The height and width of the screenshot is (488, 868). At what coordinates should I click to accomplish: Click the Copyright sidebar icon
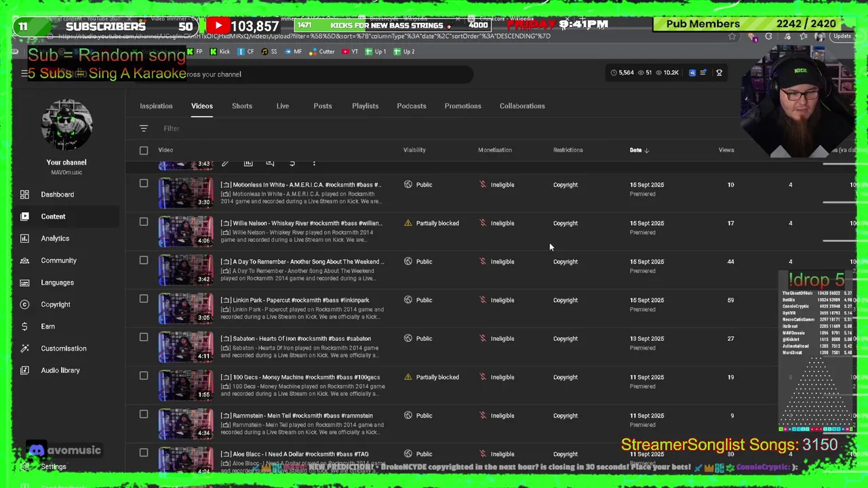click(x=24, y=304)
